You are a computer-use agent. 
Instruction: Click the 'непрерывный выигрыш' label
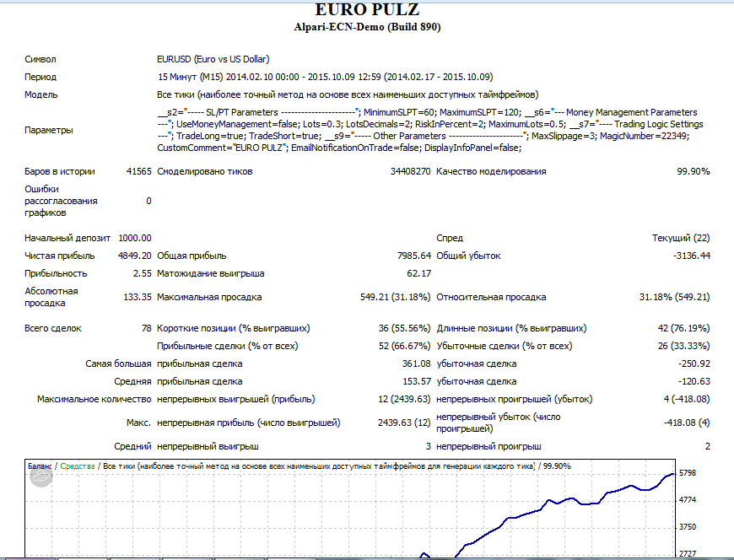click(x=208, y=447)
